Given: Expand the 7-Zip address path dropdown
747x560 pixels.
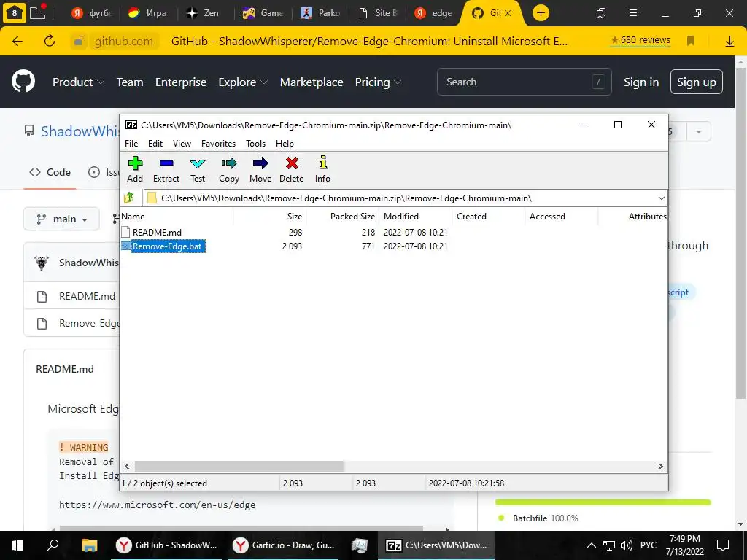Looking at the screenshot, I should tap(661, 198).
